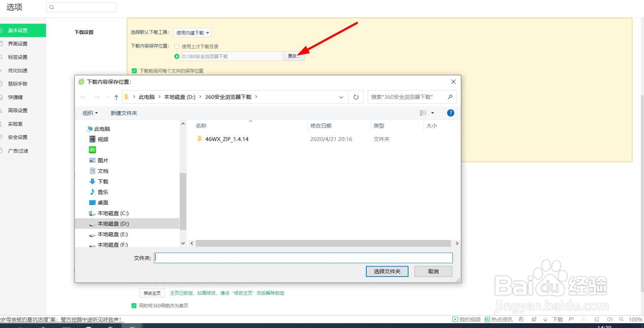Click the 更改 button for download path
The height and width of the screenshot is (328, 644).
[294, 56]
